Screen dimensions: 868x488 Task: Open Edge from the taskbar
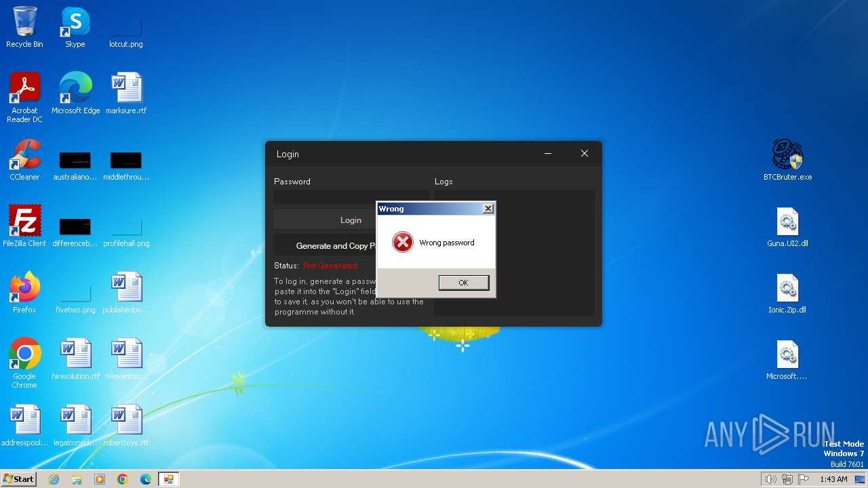[146, 479]
